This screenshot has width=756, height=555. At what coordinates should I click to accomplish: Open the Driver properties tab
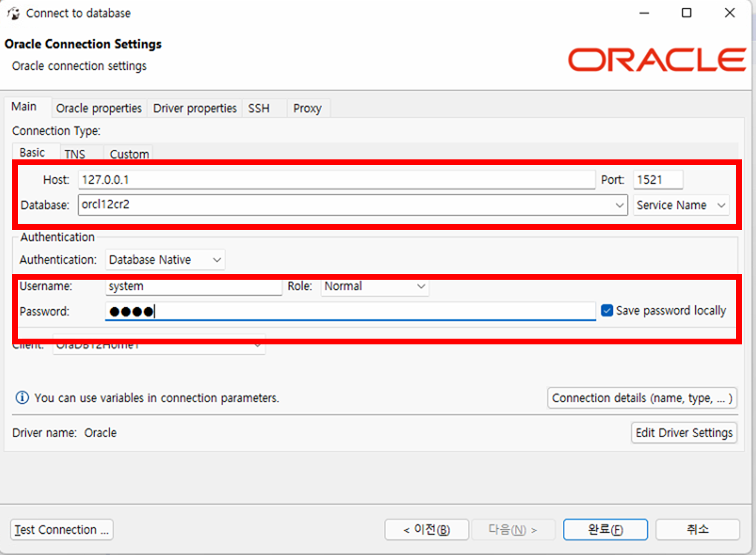tap(195, 108)
